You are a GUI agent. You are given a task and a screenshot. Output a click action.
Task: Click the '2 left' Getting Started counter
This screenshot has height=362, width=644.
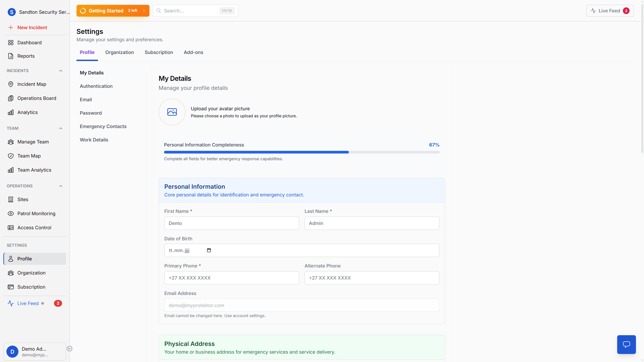[x=132, y=11]
